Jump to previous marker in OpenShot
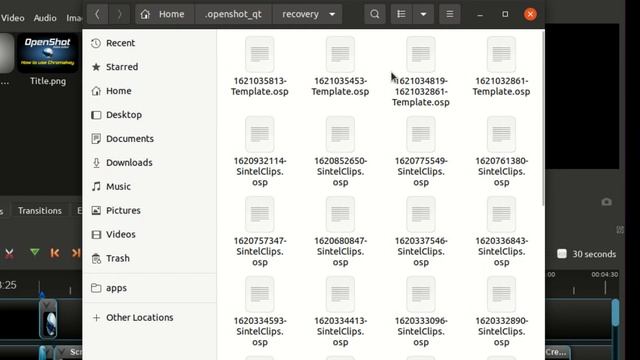 tap(55, 253)
